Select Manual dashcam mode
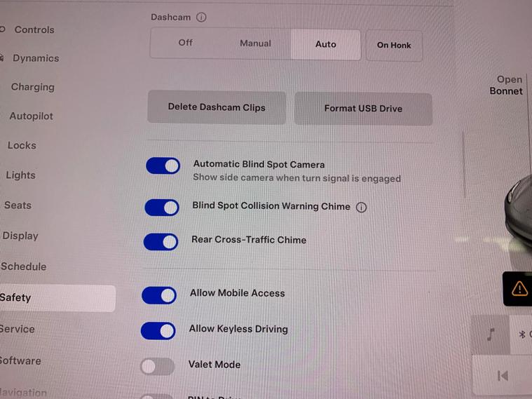The image size is (532, 399). [x=255, y=43]
